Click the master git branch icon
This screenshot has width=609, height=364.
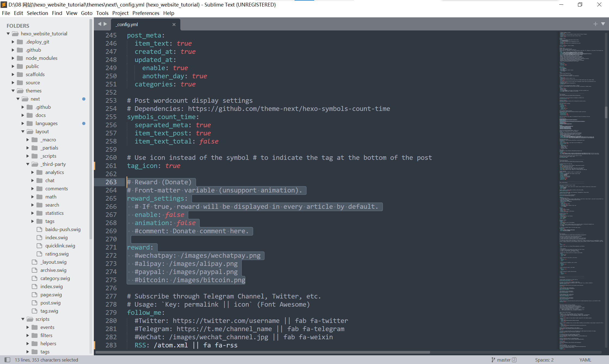coord(493,360)
